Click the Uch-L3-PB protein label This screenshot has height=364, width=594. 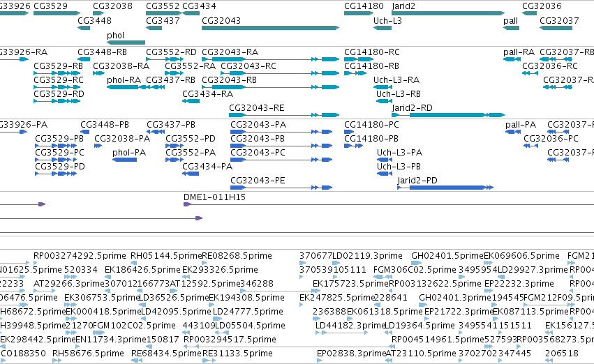pos(399,167)
